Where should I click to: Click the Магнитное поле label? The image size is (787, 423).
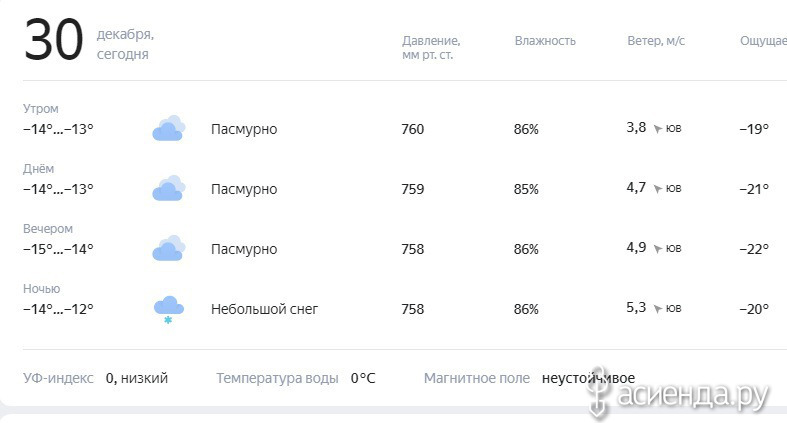click(477, 378)
